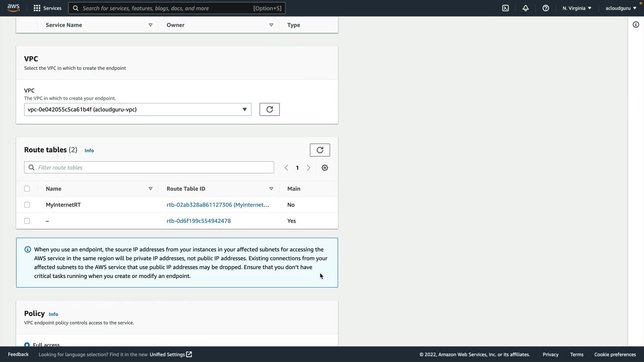Screen dimensions: 644x362
Task: Refresh the Route tables list
Action: tap(320, 150)
